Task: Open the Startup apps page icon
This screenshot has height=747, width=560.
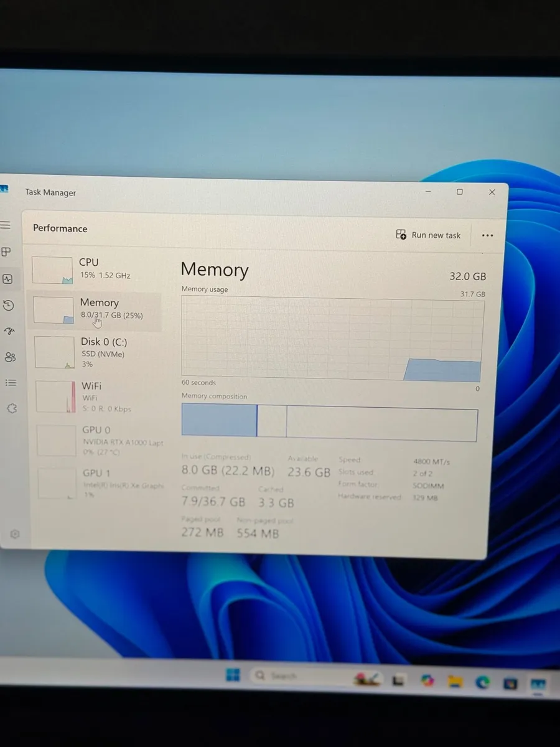Action: (x=9, y=331)
